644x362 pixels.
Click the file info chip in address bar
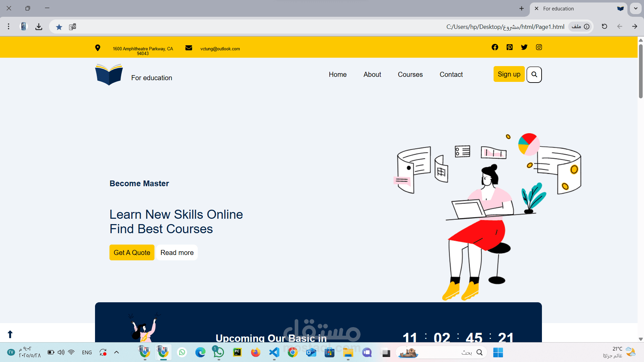tap(581, 27)
